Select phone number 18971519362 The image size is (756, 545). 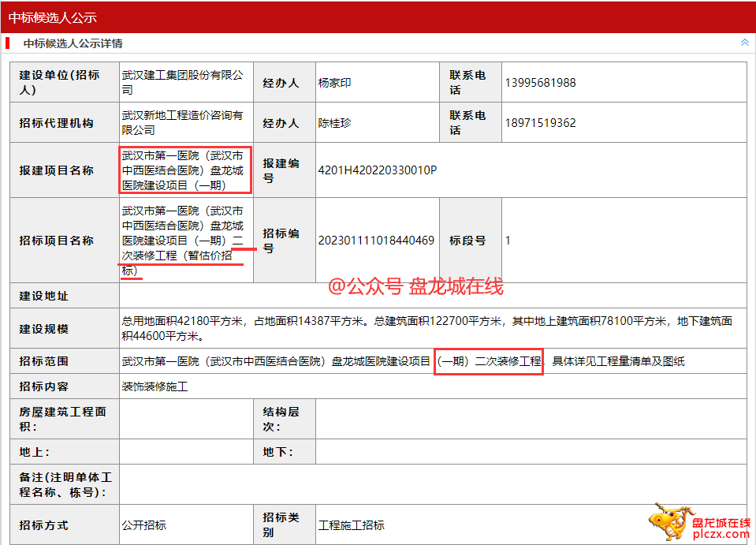coord(540,123)
